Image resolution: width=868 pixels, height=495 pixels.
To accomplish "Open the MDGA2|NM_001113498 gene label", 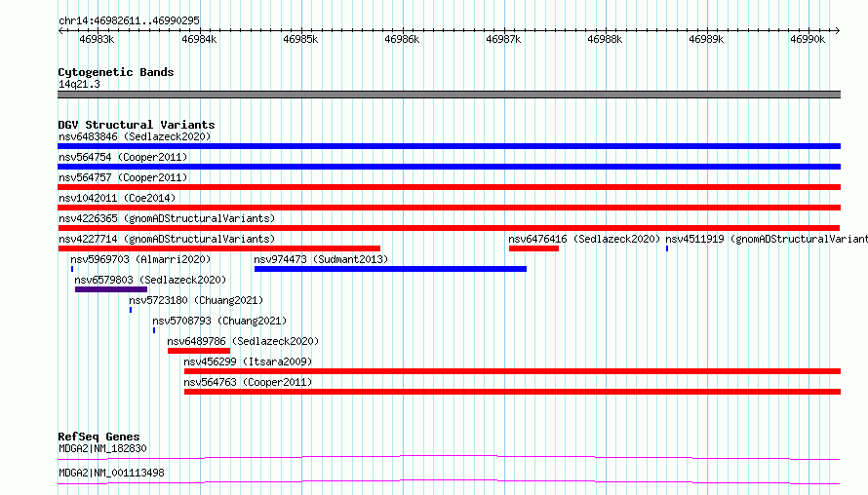I will (111, 473).
